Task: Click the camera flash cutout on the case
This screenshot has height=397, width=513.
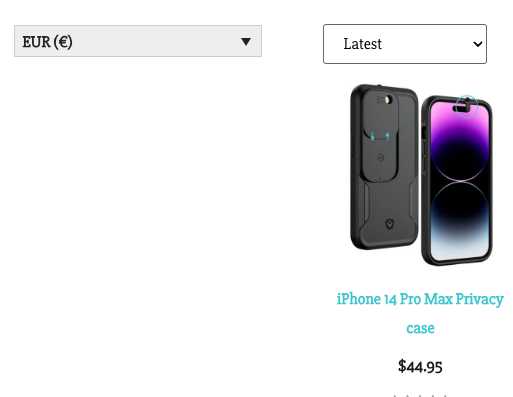Action: click(388, 99)
